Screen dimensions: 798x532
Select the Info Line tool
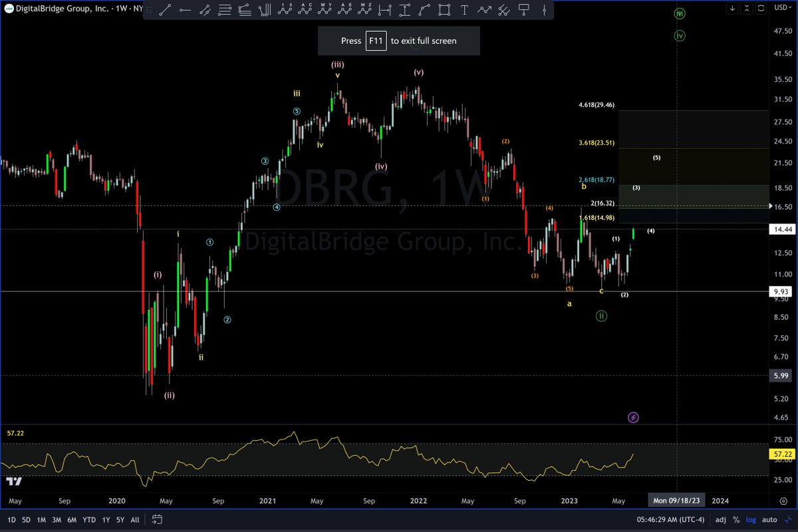[205, 9]
